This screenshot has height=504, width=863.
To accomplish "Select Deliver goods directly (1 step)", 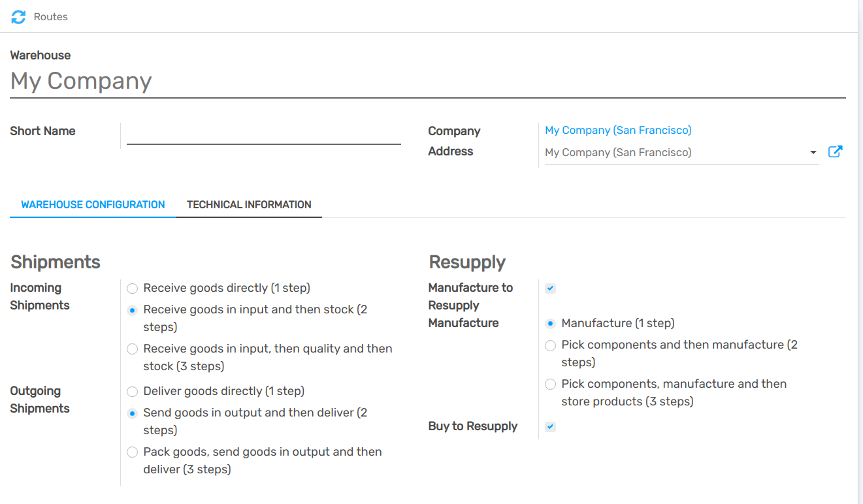I will pyautogui.click(x=133, y=391).
